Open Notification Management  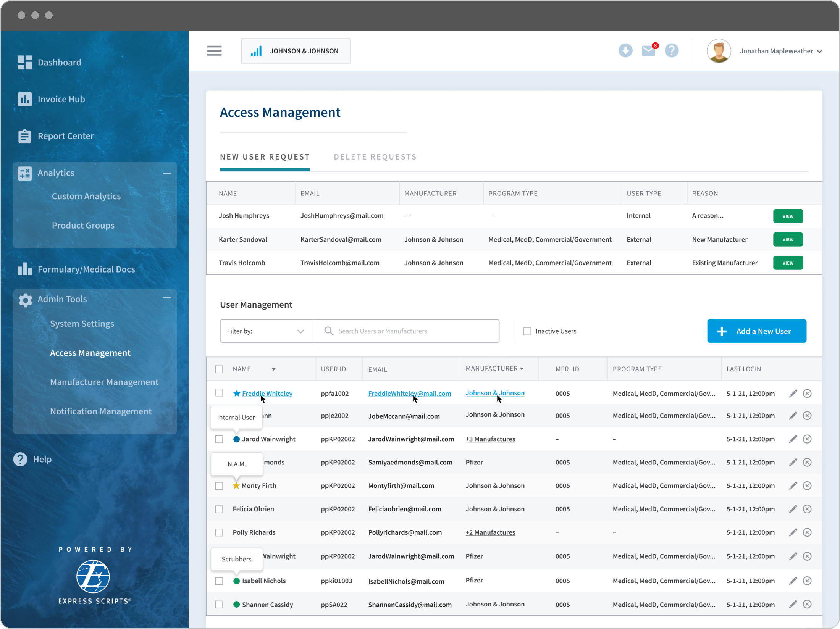(x=101, y=411)
